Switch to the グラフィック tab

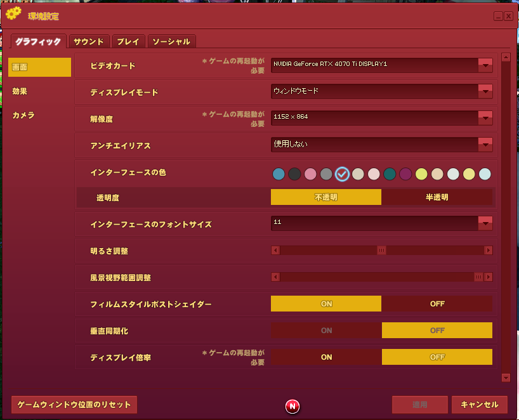(x=39, y=41)
